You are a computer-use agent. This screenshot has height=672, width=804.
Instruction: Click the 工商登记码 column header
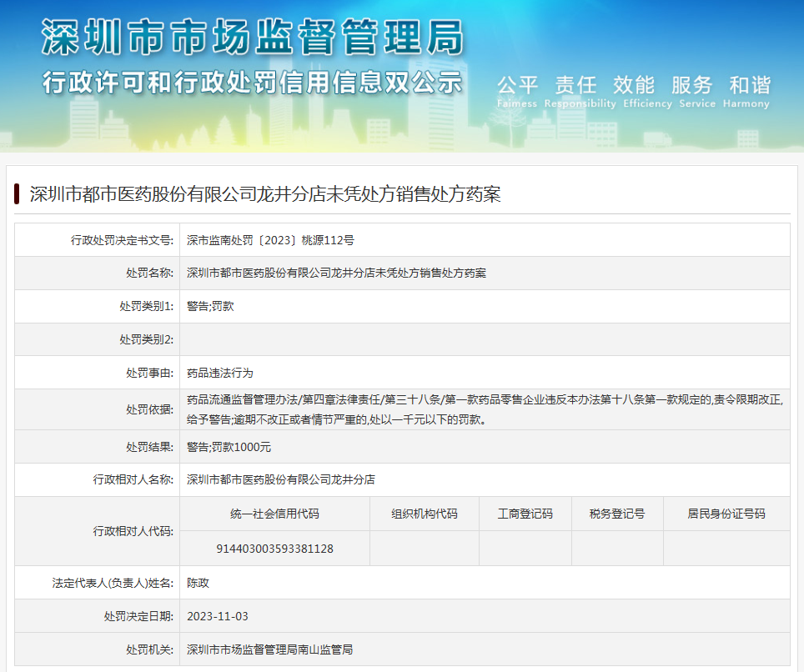pos(525,514)
